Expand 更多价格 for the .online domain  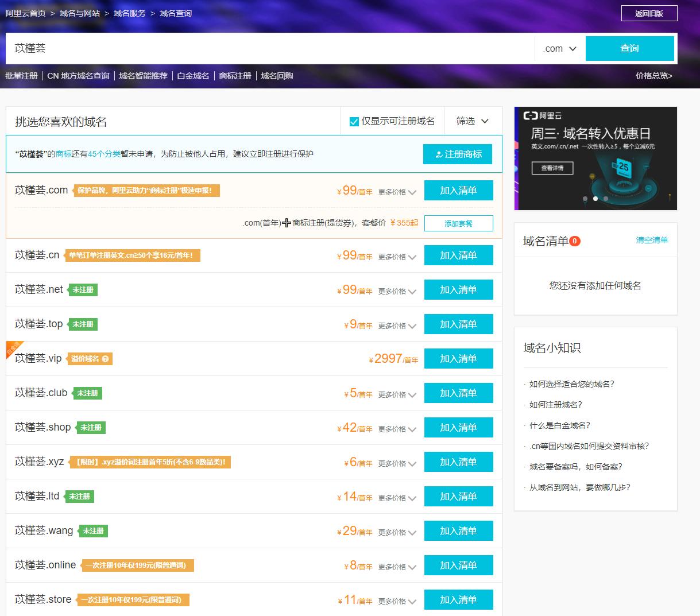pos(397,567)
